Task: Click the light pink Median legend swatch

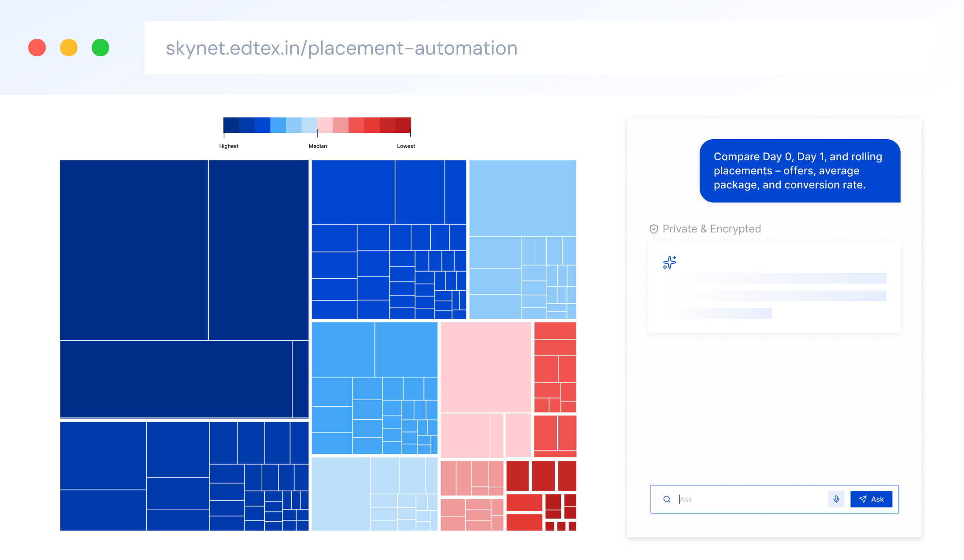Action: [x=325, y=125]
